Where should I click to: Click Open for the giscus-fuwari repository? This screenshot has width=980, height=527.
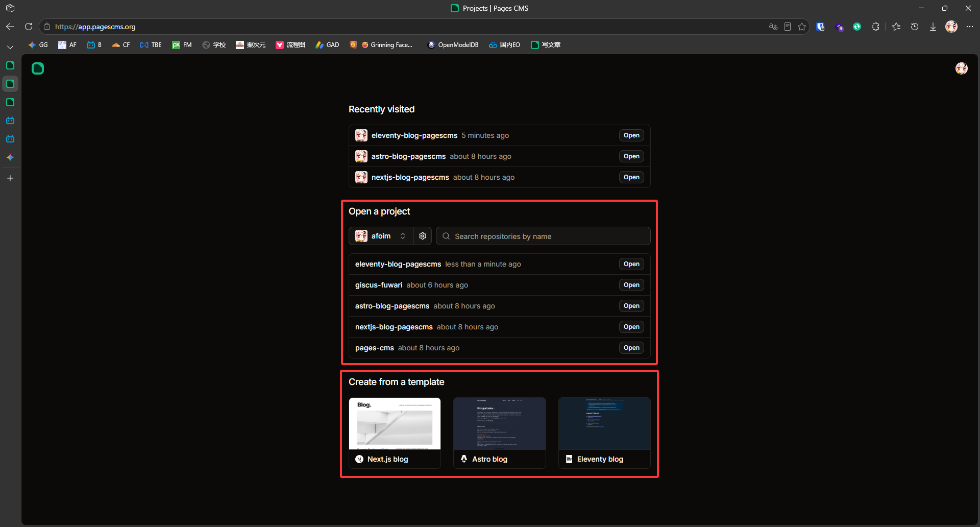pyautogui.click(x=631, y=285)
